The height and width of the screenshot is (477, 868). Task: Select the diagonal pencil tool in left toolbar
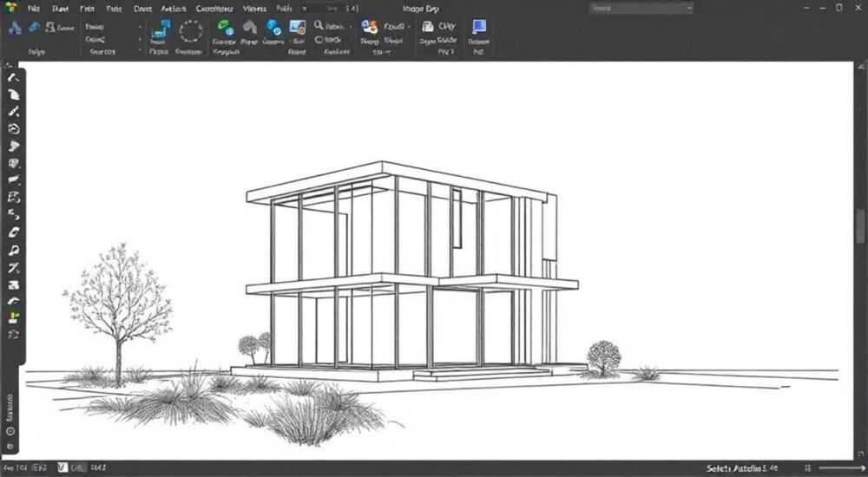click(x=13, y=112)
